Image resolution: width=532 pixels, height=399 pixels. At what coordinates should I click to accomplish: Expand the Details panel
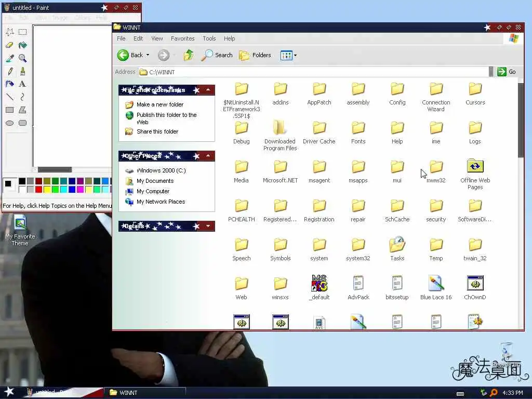[208, 226]
